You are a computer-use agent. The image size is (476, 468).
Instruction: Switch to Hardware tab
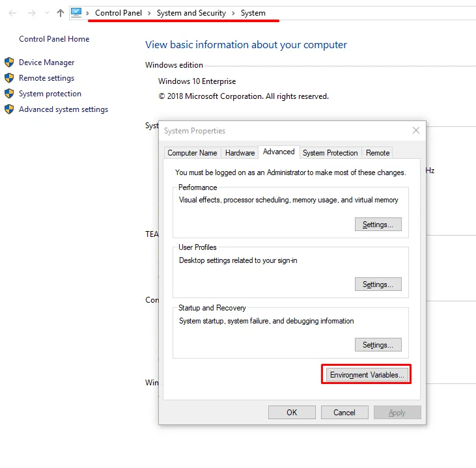(240, 153)
